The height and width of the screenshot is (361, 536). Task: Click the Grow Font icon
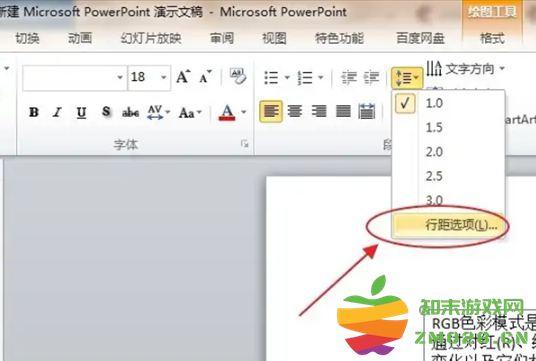pos(183,77)
